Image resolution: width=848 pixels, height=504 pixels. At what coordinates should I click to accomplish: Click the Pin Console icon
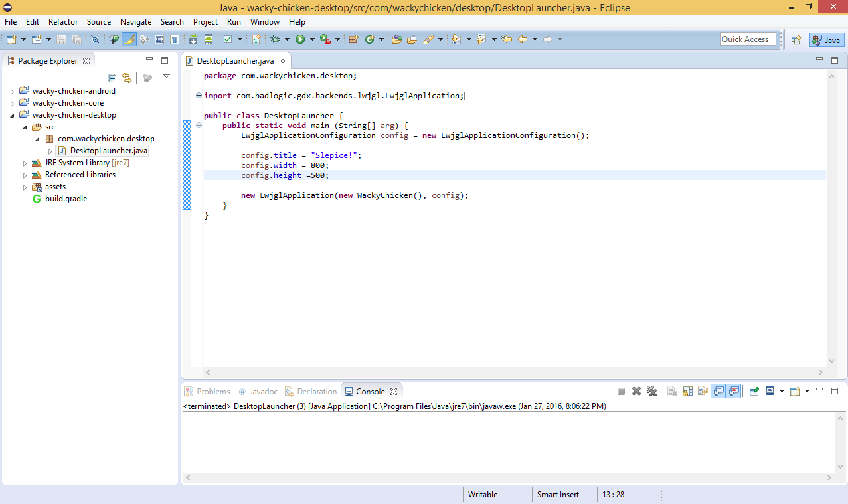(754, 392)
